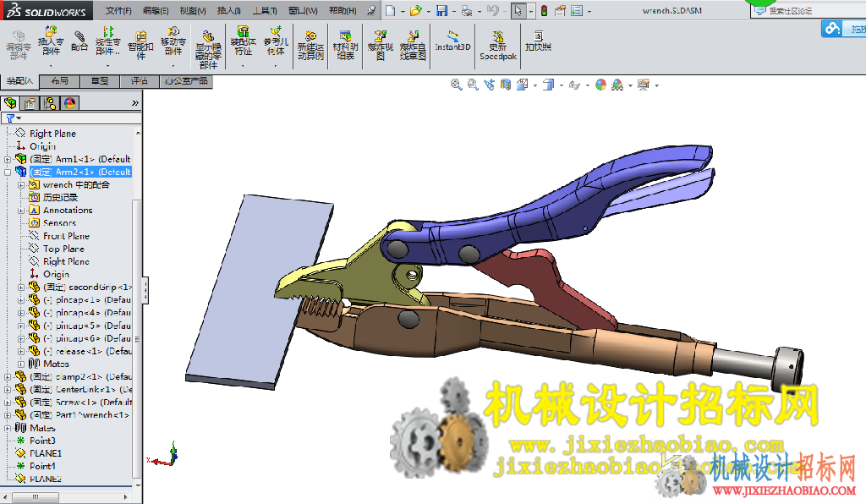This screenshot has width=866, height=504.
Task: Create a New Motion Study (新建运动算例)
Action: pos(310,46)
